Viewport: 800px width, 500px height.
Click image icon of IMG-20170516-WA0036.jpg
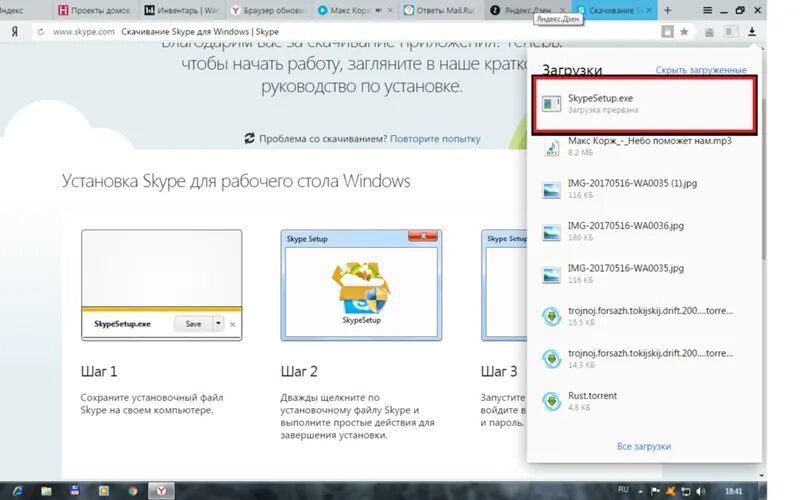point(552,232)
